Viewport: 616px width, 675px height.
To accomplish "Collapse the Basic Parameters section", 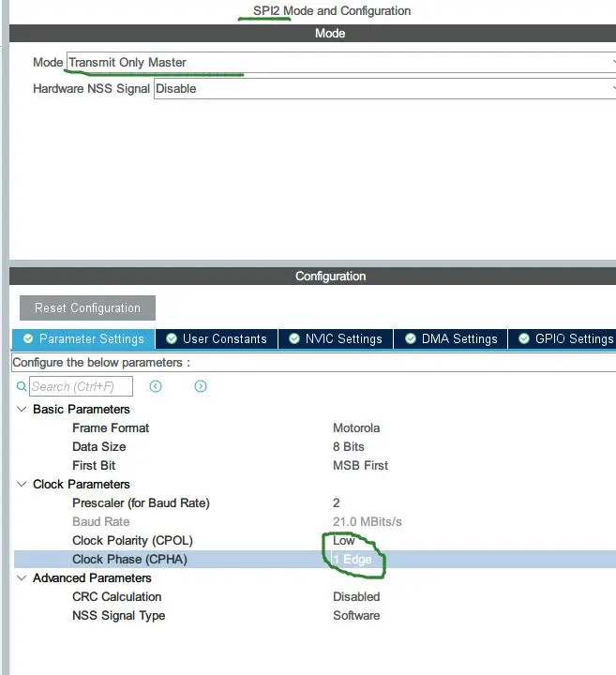I will (x=23, y=410).
